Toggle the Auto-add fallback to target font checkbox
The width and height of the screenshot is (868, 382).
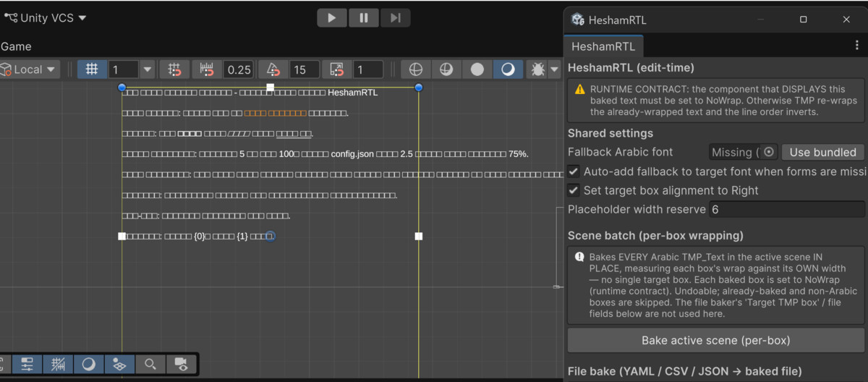click(573, 171)
